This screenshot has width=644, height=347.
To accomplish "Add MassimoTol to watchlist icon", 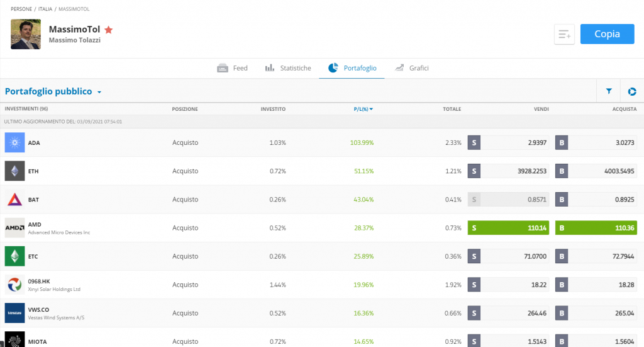I will pos(564,34).
